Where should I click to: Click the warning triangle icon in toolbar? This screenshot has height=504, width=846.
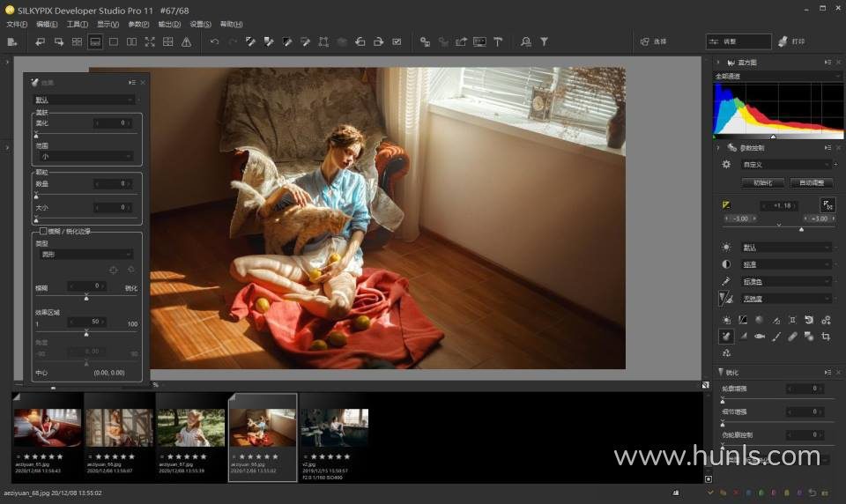click(186, 41)
